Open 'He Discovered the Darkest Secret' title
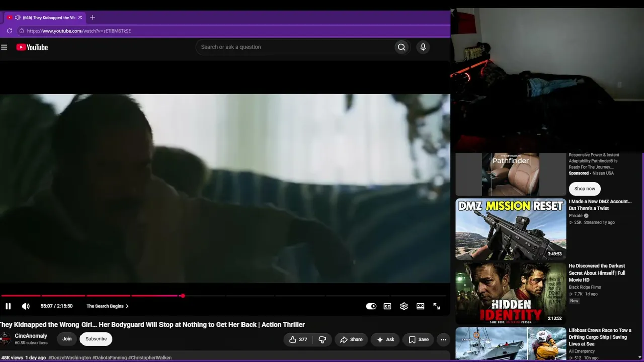Image resolution: width=644 pixels, height=362 pixels. coord(597,273)
